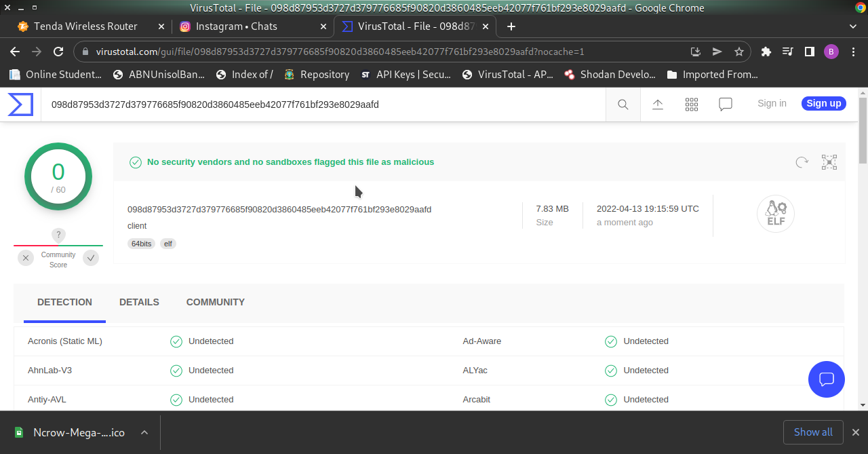Open the API Keys | Secu bookmark

406,75
